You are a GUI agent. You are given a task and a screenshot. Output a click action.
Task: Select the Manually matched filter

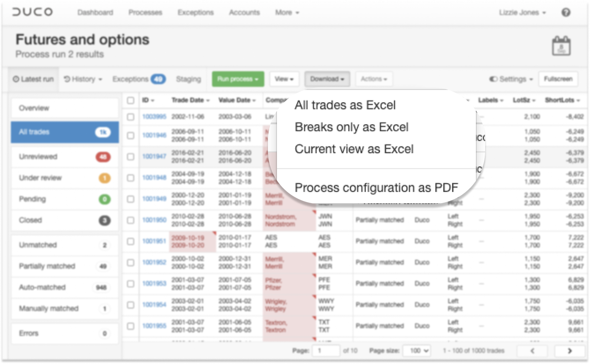click(x=65, y=309)
